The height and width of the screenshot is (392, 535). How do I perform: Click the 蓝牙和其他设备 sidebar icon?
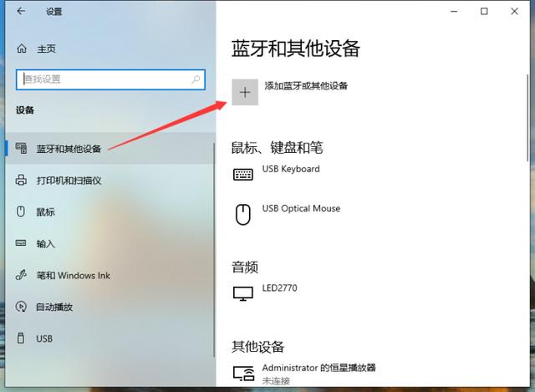click(21, 148)
